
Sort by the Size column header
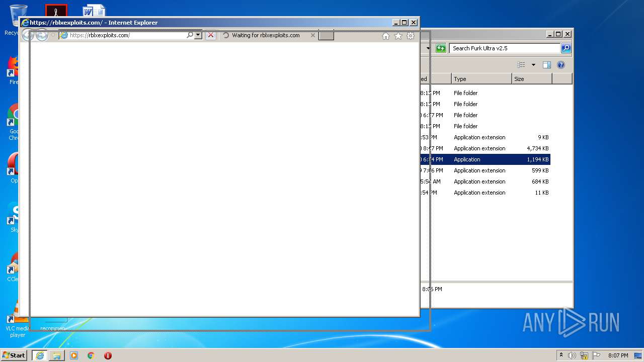[x=532, y=79]
